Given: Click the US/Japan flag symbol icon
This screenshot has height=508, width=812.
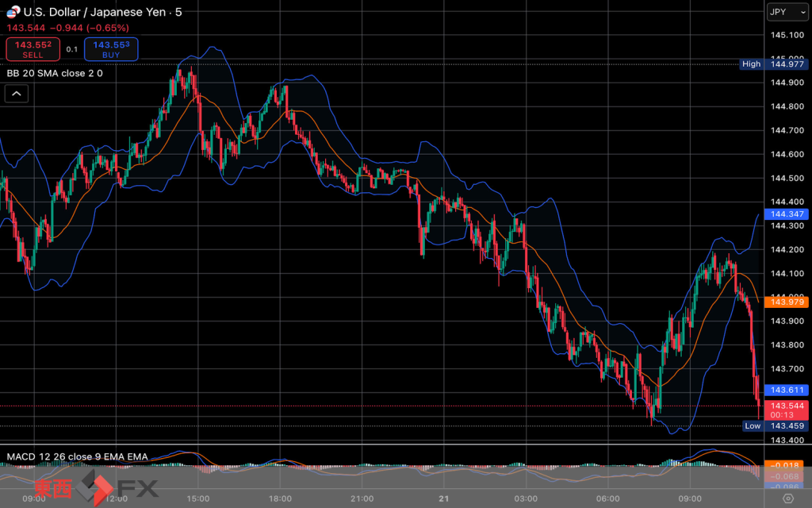Looking at the screenshot, I should click(x=13, y=13).
